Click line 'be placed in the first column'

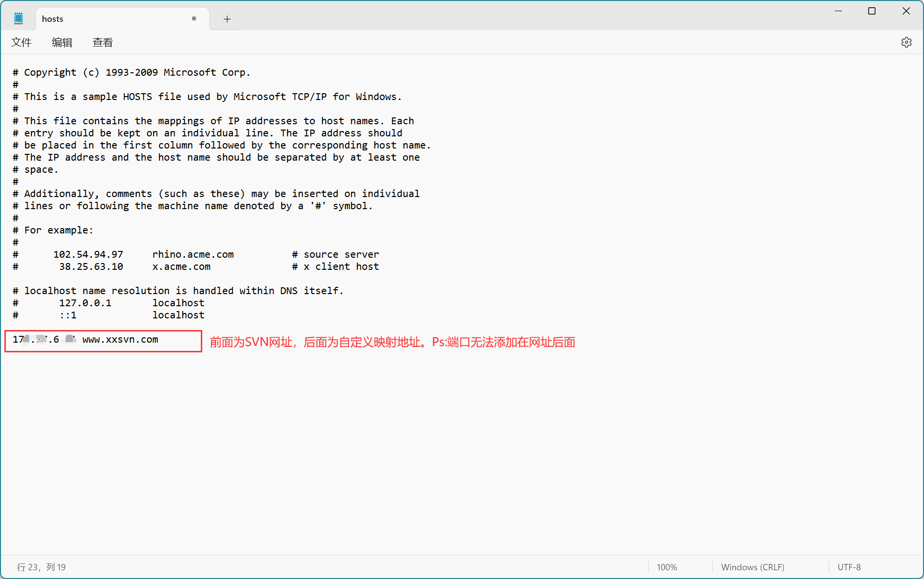coord(222,145)
